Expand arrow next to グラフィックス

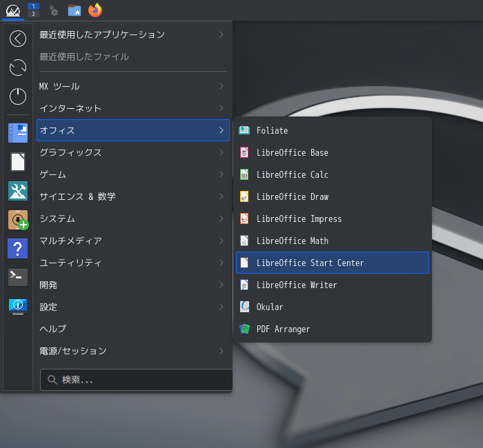click(221, 152)
